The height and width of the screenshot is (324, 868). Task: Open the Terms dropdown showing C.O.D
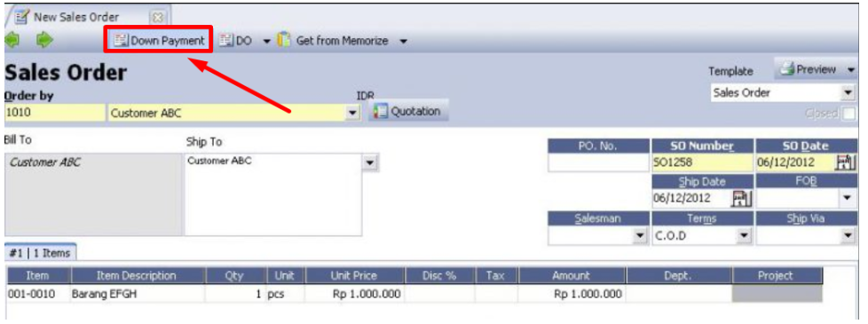click(744, 235)
